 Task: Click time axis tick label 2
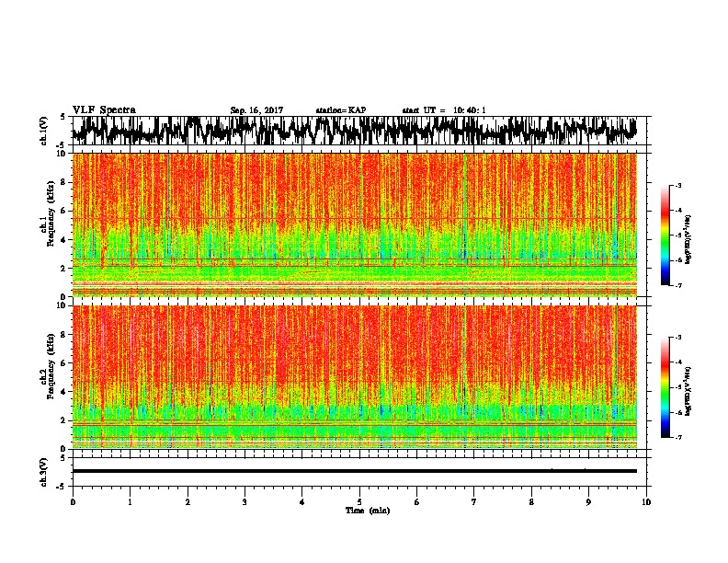point(188,502)
